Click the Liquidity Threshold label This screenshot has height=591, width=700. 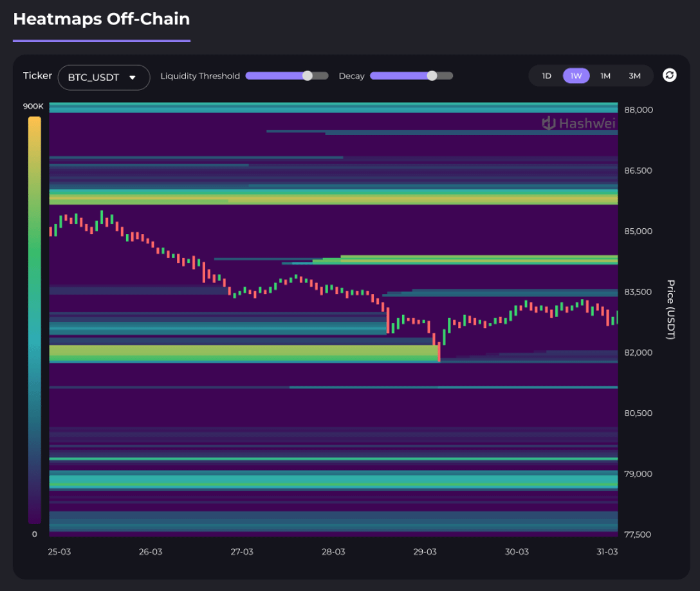200,76
